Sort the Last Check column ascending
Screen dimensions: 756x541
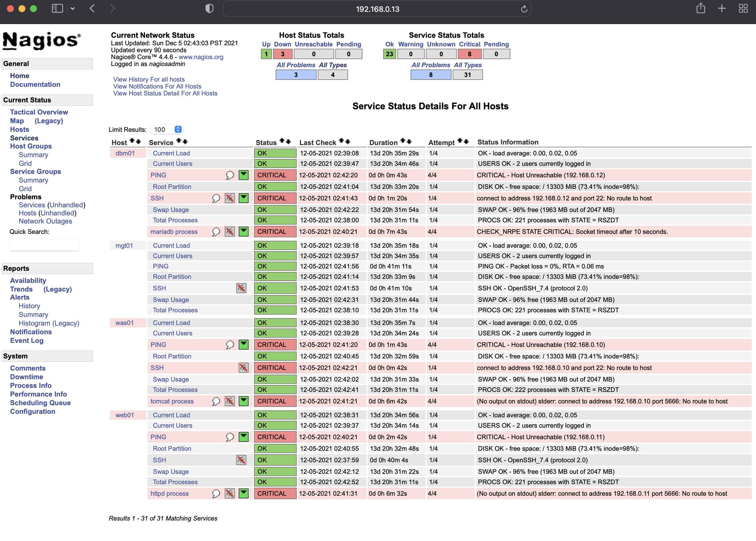(x=341, y=140)
